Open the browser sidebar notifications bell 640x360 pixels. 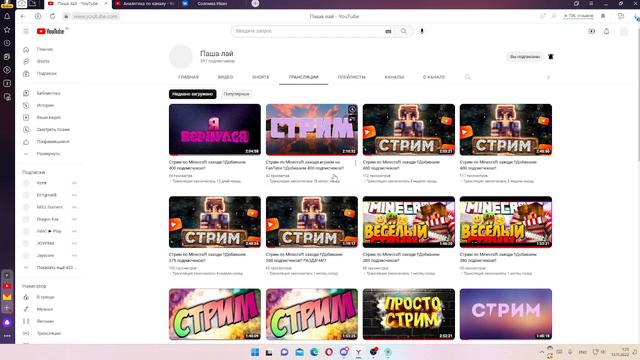tap(7, 16)
